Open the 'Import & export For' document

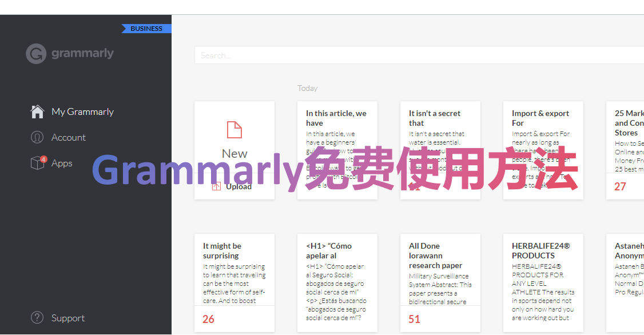[x=543, y=150]
